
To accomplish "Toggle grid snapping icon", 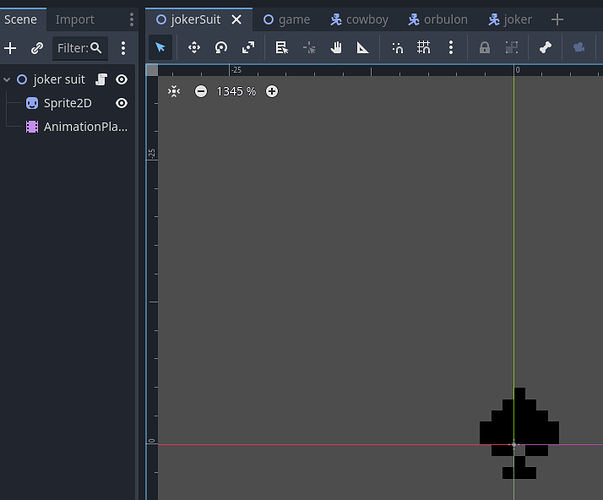I will 424,48.
